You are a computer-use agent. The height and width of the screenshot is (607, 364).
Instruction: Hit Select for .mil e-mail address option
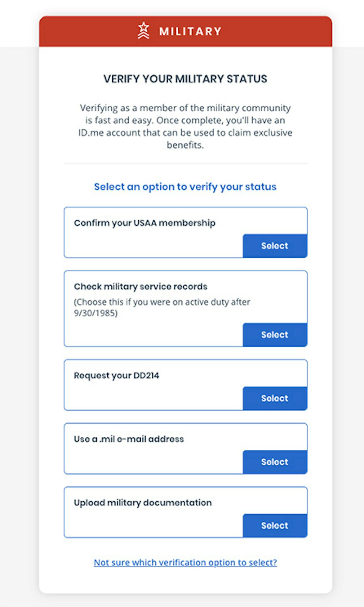[x=275, y=462]
